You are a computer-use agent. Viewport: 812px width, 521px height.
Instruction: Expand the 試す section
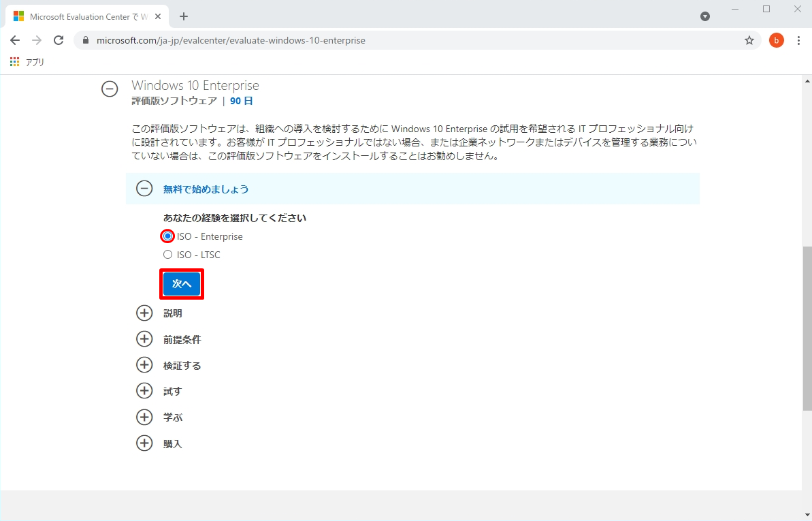144,391
